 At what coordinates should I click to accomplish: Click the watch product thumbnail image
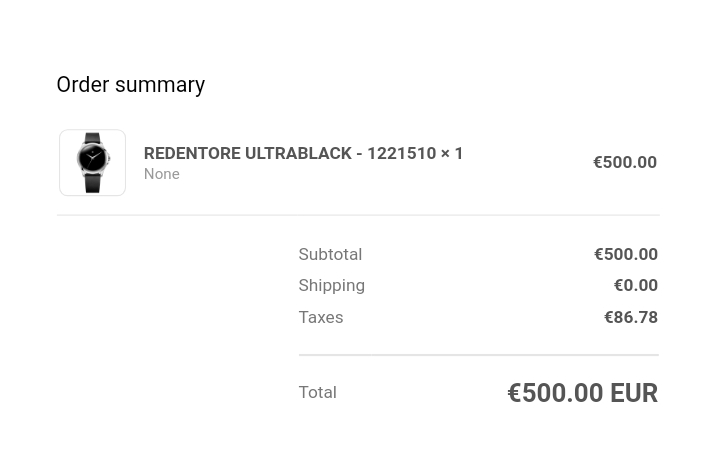pos(92,163)
